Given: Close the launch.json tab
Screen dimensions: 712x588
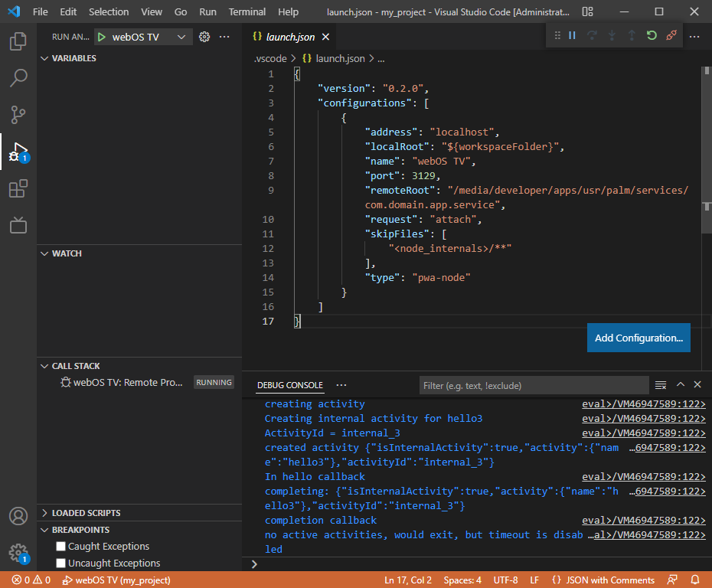Looking at the screenshot, I should click(325, 37).
